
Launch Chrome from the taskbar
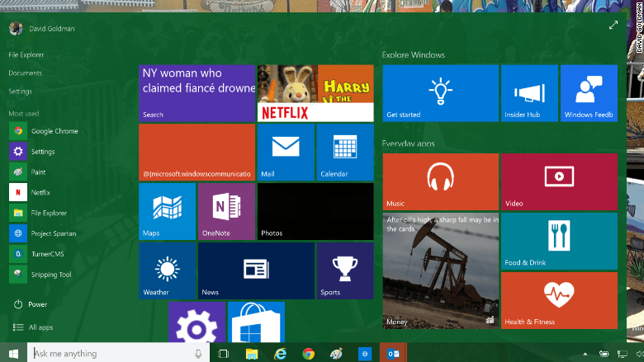click(309, 354)
